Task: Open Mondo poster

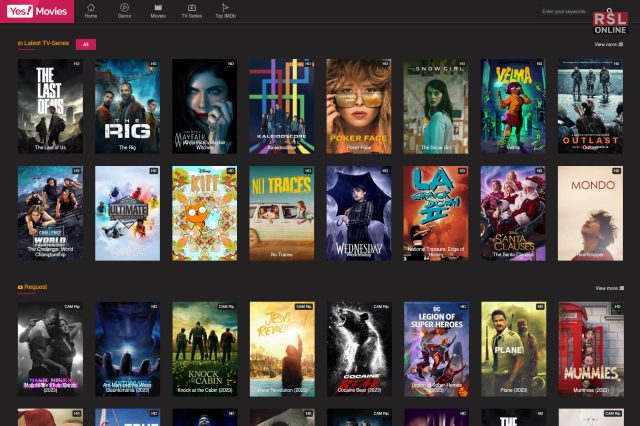Action: tap(590, 213)
